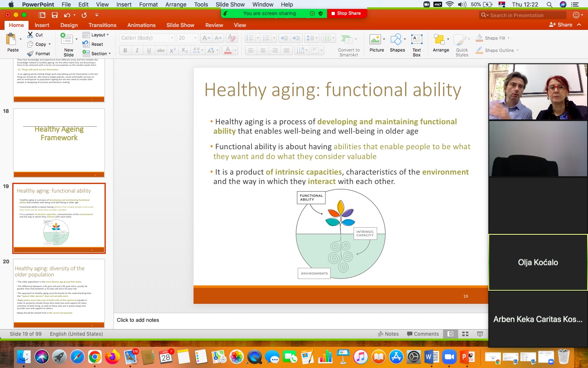Click the Decrease indent icon

[x=284, y=38]
